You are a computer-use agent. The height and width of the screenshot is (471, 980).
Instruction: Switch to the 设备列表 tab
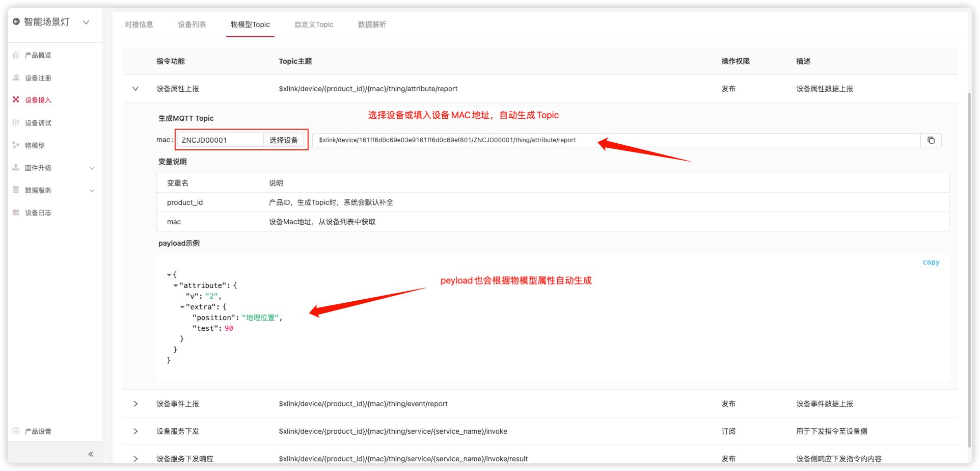click(x=192, y=24)
